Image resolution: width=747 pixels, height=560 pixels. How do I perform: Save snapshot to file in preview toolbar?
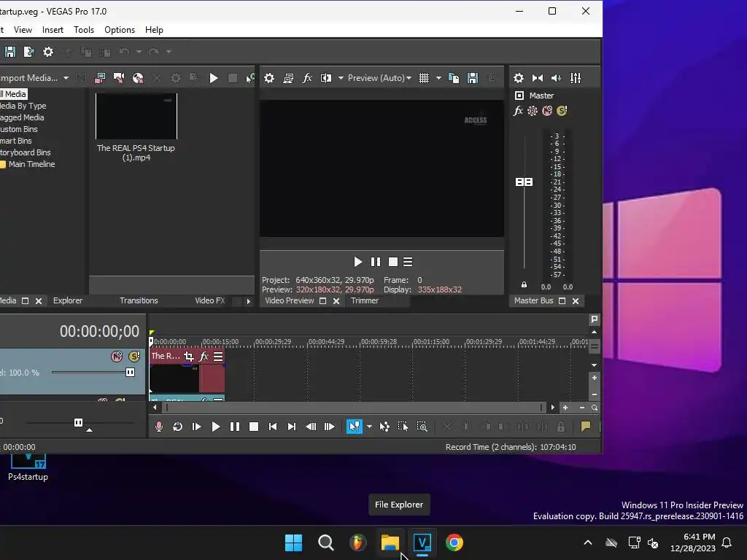pyautogui.click(x=473, y=78)
